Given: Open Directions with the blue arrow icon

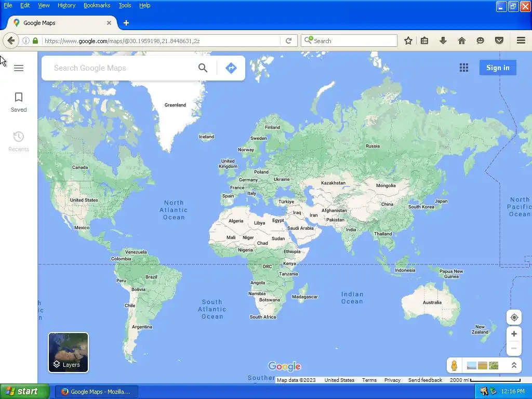Looking at the screenshot, I should (231, 68).
